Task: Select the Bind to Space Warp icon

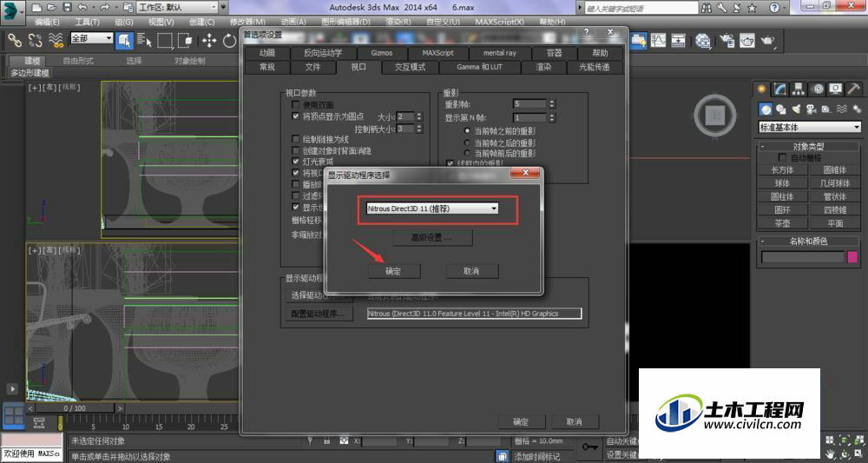Action: pos(56,40)
